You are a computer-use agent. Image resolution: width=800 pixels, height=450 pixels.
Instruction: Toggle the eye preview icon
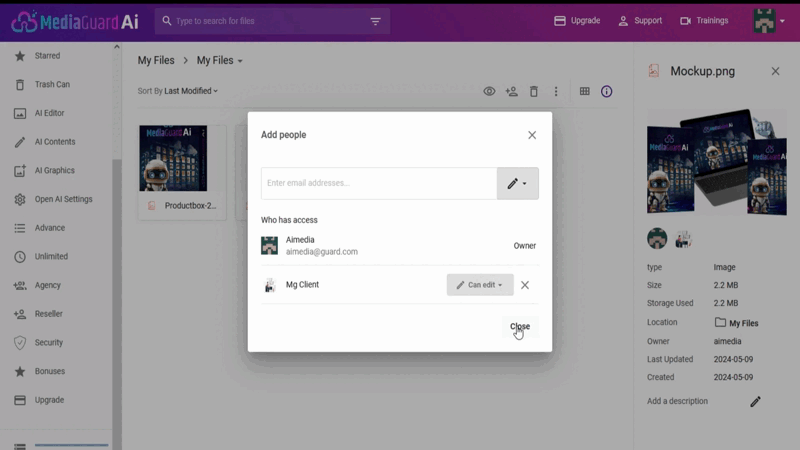[489, 91]
